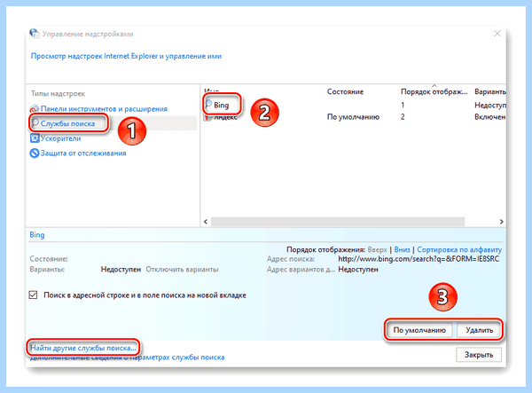This screenshot has height=393, width=532.
Task: Click the Защита от отслеживания blocked icon
Action: point(35,153)
